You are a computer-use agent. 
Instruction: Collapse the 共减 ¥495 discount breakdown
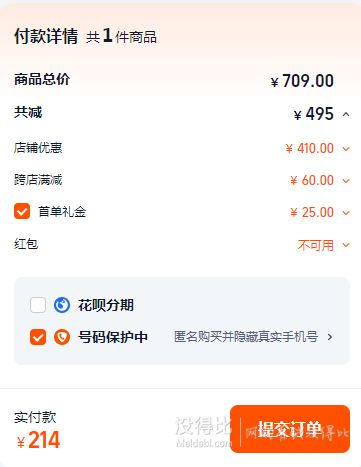(x=346, y=114)
